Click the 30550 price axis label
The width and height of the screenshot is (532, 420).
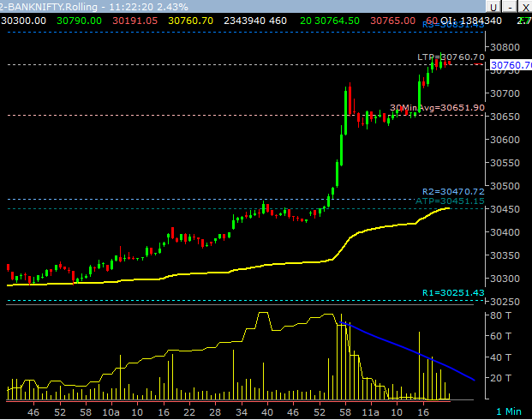[505, 163]
